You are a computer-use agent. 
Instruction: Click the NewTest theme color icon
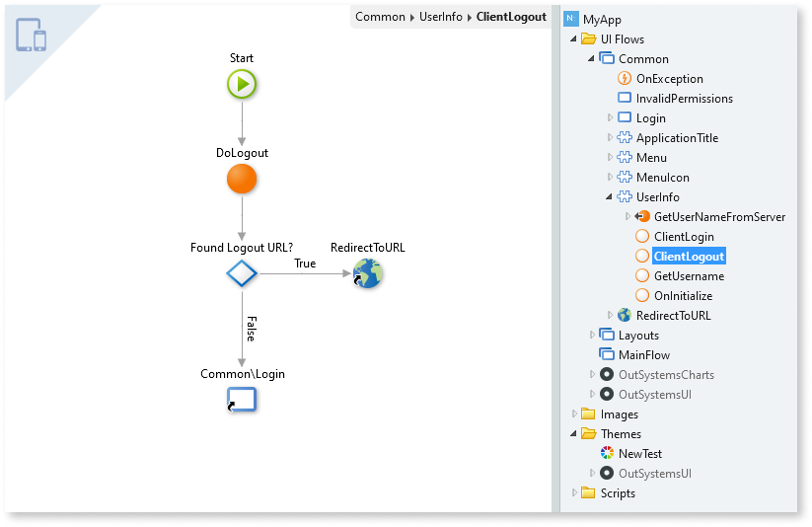(608, 454)
